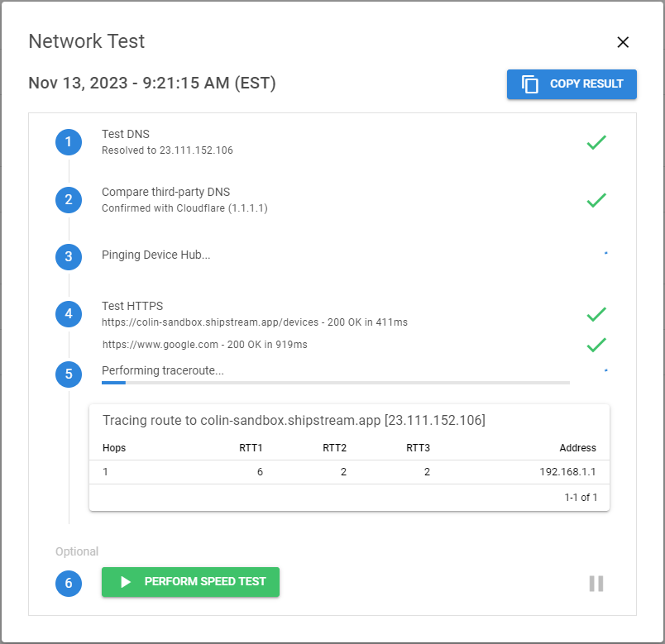Click the step 5 traceroute circle
The width and height of the screenshot is (665, 644).
[x=69, y=374]
